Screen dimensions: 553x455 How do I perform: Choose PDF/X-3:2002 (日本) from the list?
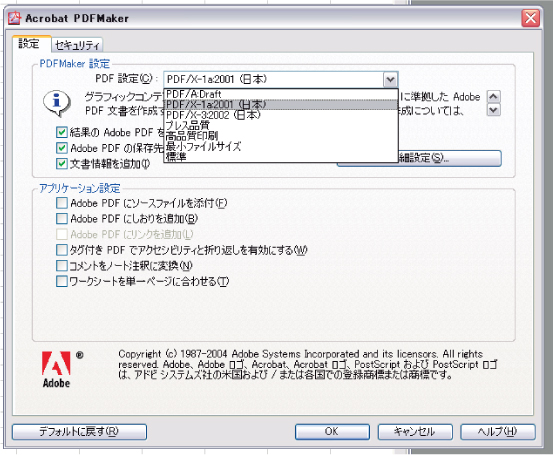tap(281, 115)
